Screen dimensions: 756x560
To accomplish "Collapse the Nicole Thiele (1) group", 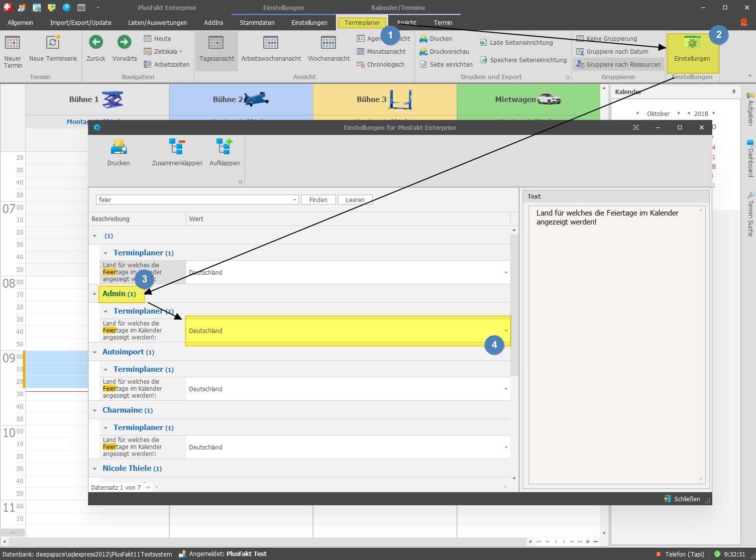I will pyautogui.click(x=95, y=468).
